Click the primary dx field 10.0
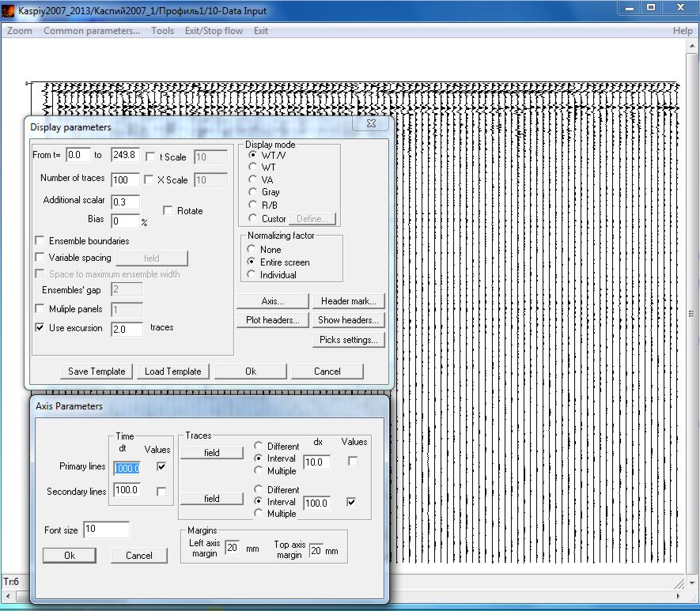700x611 pixels. (316, 462)
